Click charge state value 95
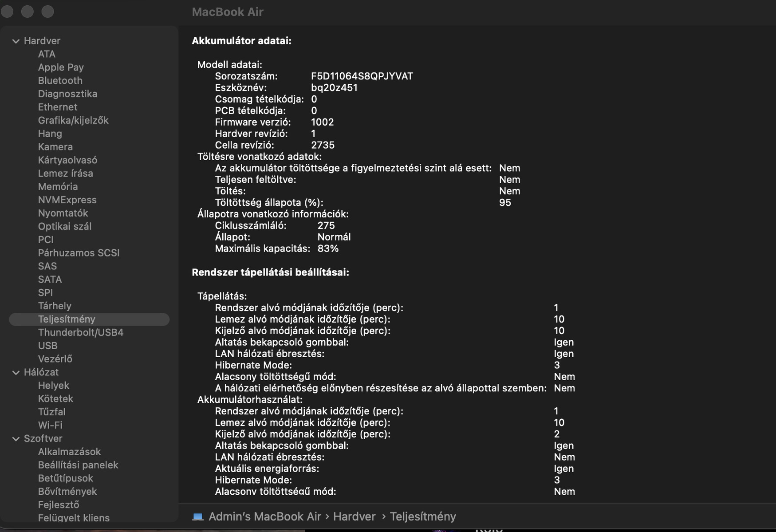 [x=505, y=203]
